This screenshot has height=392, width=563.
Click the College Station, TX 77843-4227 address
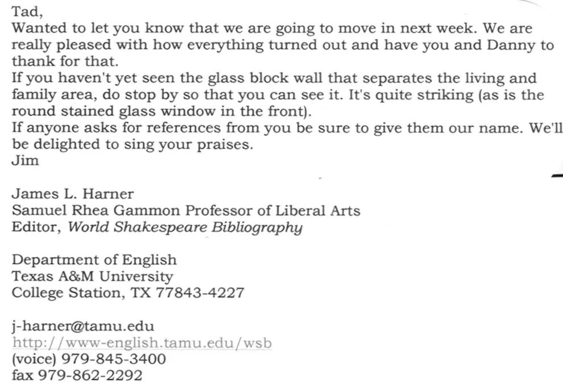pos(128,293)
